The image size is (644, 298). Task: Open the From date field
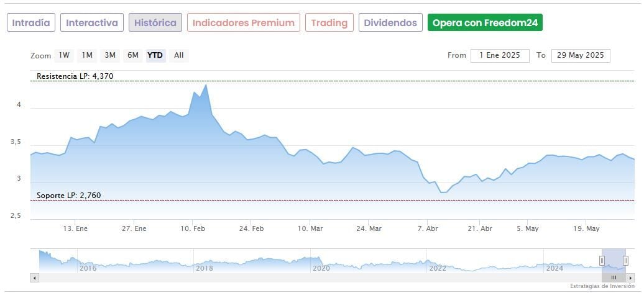tap(500, 55)
